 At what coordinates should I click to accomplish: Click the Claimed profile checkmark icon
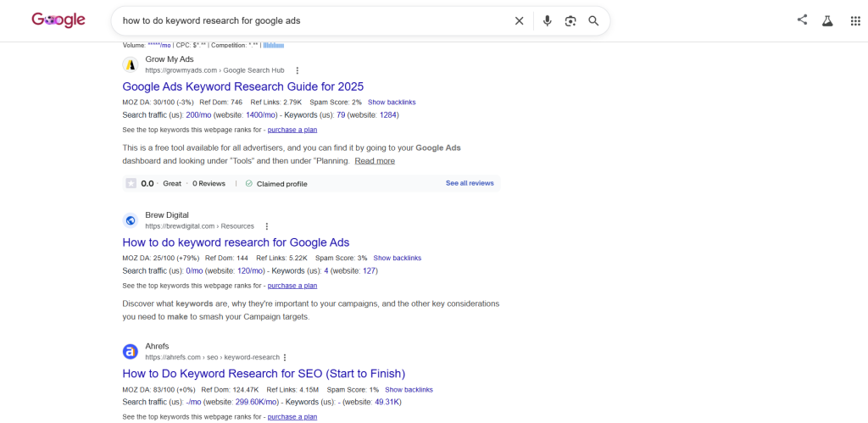click(x=249, y=183)
